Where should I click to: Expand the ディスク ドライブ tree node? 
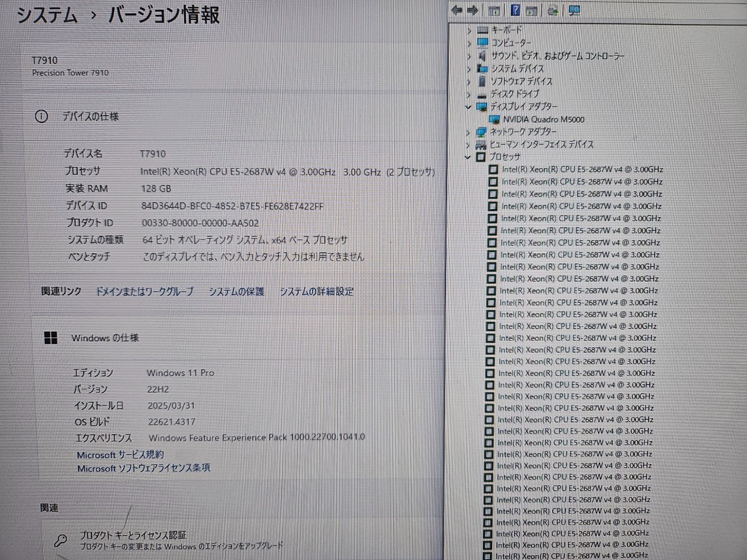click(x=468, y=94)
